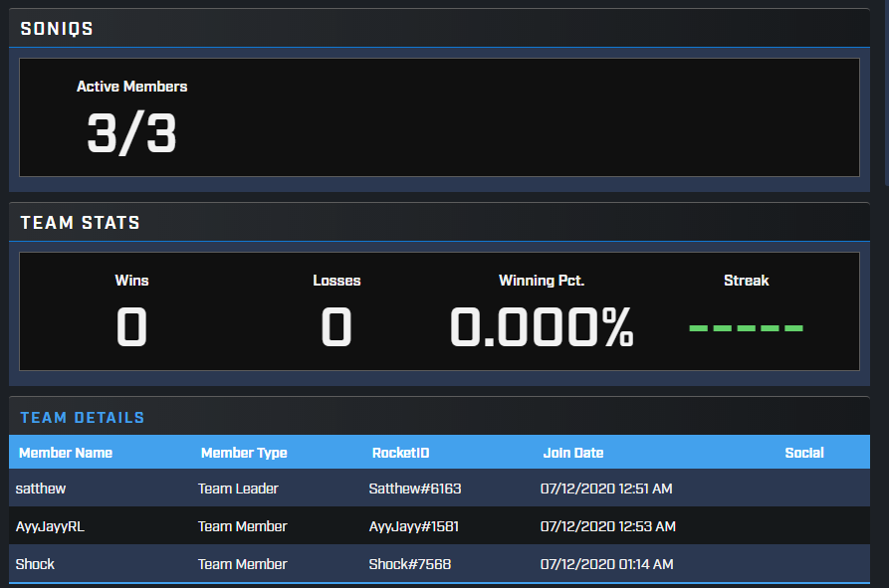Click the vertical scrollbar at right edge

point(887,91)
